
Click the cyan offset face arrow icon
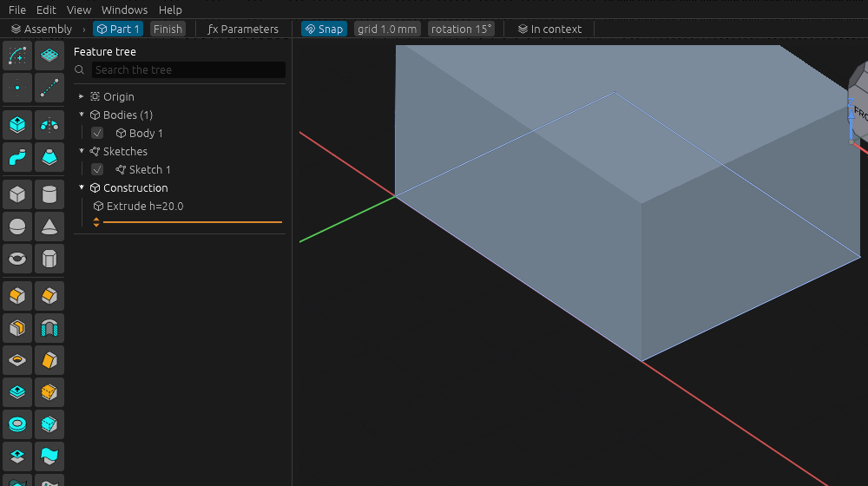(x=17, y=392)
